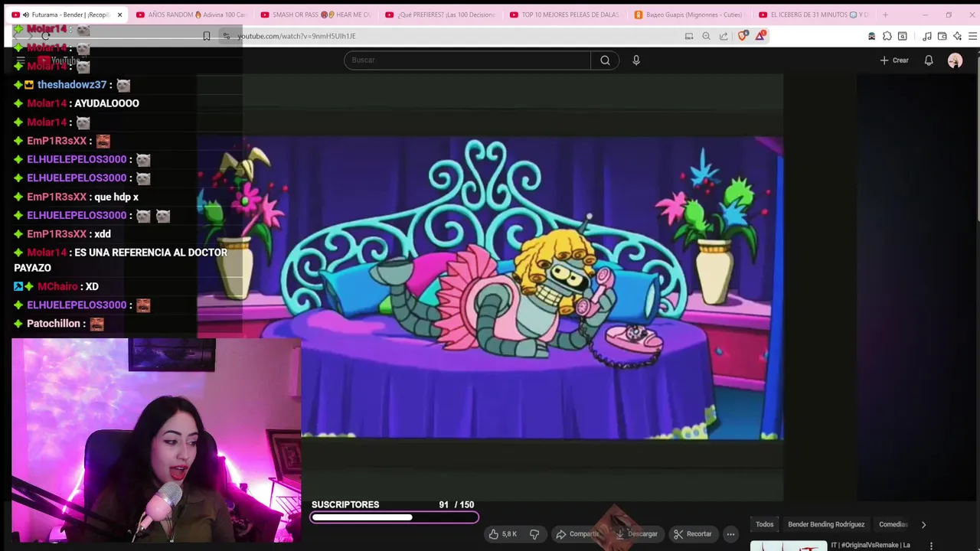Viewport: 980px width, 551px height.
Task: Open the YouTube account avatar menu
Action: (955, 60)
